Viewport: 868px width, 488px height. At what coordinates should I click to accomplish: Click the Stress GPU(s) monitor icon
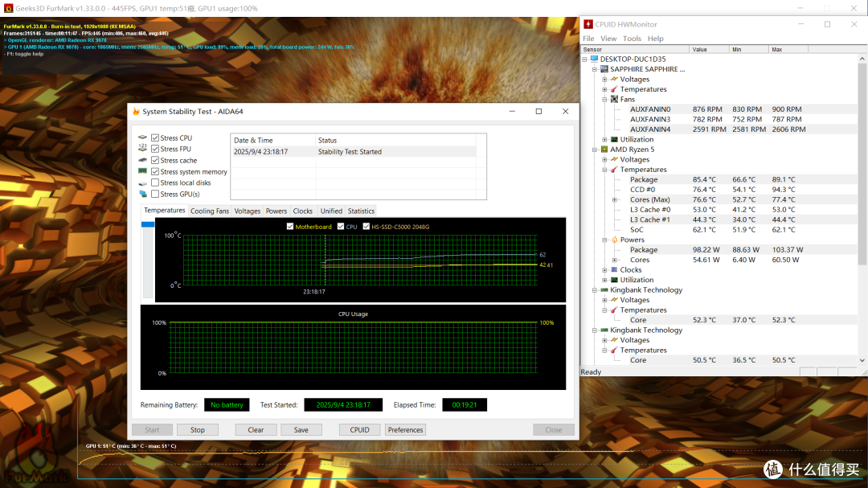[x=143, y=194]
